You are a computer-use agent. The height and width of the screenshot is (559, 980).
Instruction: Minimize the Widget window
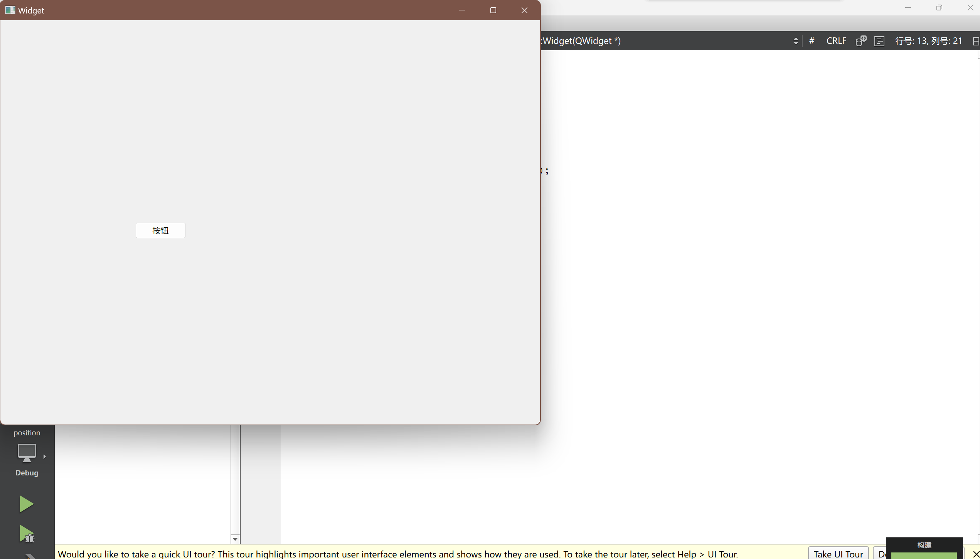pos(462,10)
